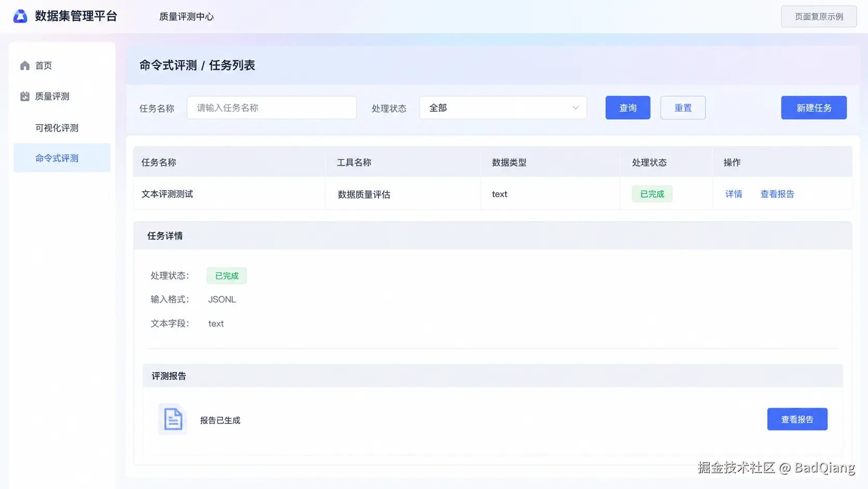Focus the 任务名称 search input field
This screenshot has width=868, height=489.
(272, 108)
